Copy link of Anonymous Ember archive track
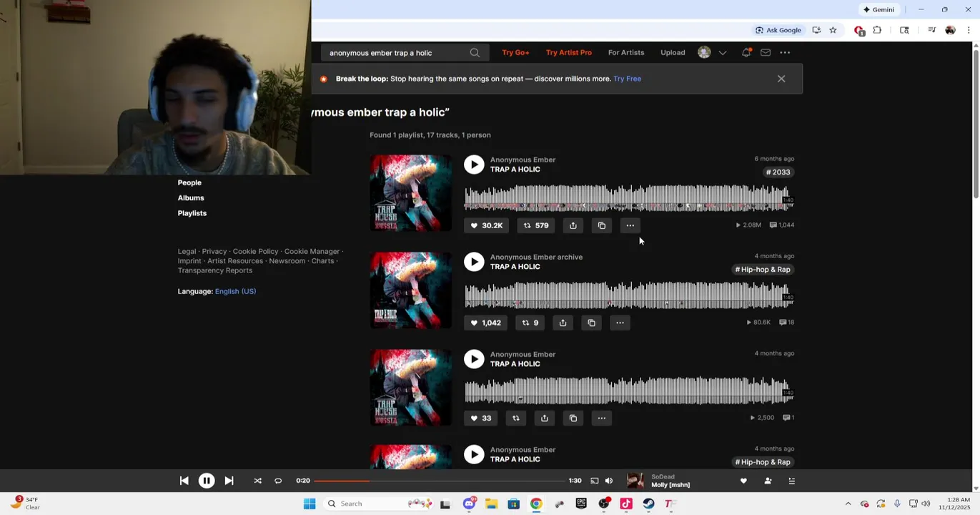Screen dimensions: 980x515 coord(592,323)
